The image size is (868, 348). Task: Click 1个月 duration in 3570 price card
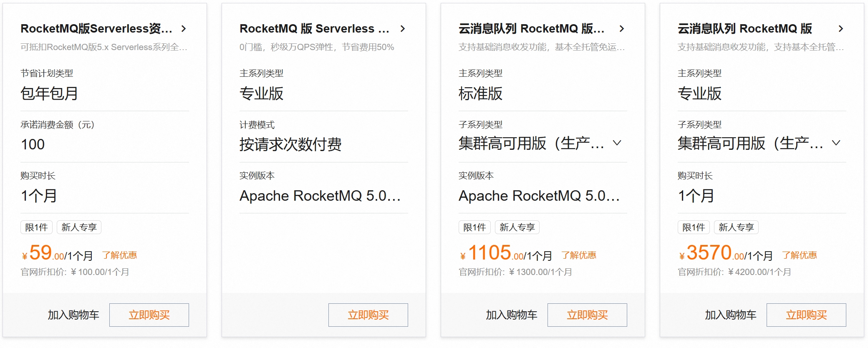(x=696, y=196)
